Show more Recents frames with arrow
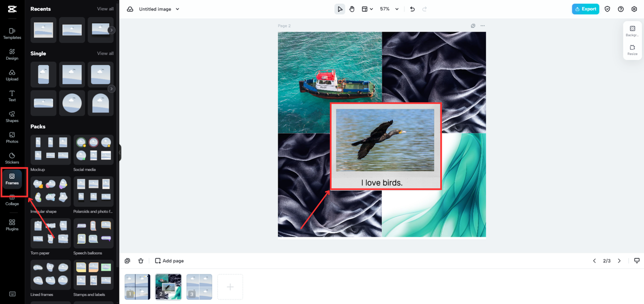This screenshot has height=304, width=644. click(x=112, y=30)
